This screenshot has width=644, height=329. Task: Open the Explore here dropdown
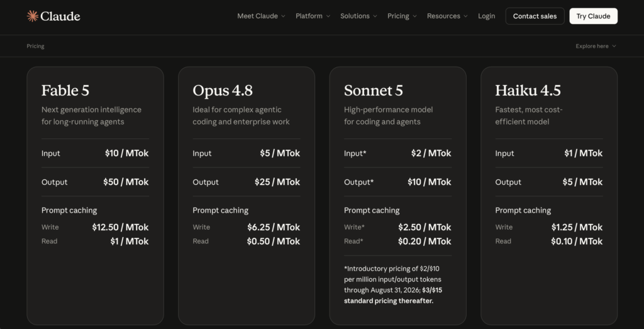[x=596, y=46]
